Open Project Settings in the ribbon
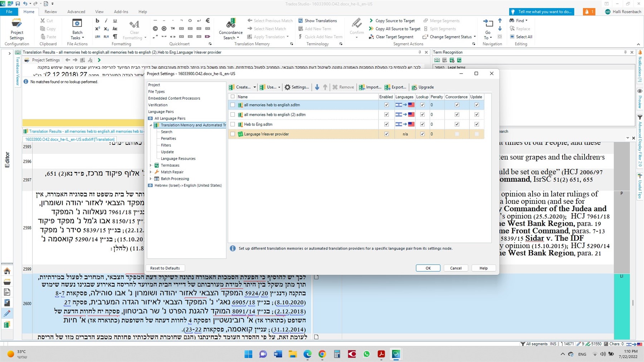 [x=16, y=29]
